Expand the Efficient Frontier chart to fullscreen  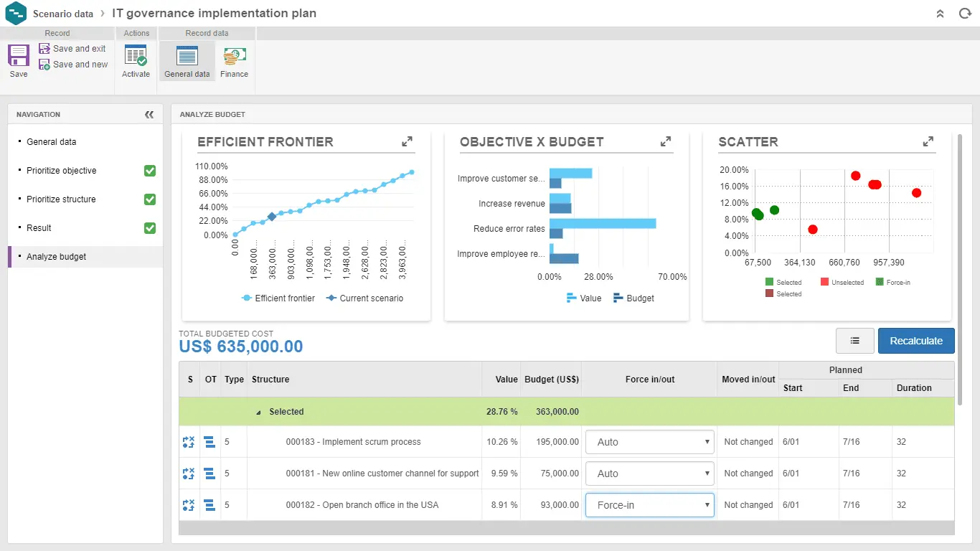coord(407,142)
